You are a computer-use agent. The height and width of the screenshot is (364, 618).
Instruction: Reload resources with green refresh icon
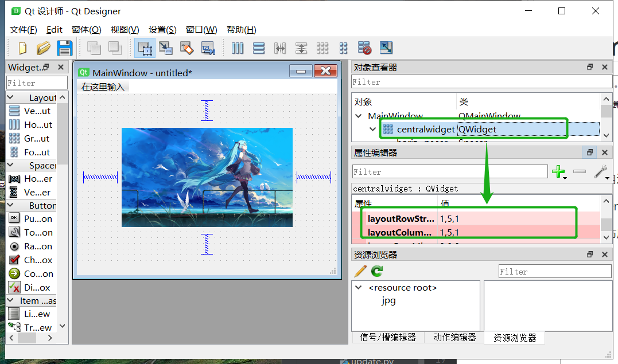[377, 271]
